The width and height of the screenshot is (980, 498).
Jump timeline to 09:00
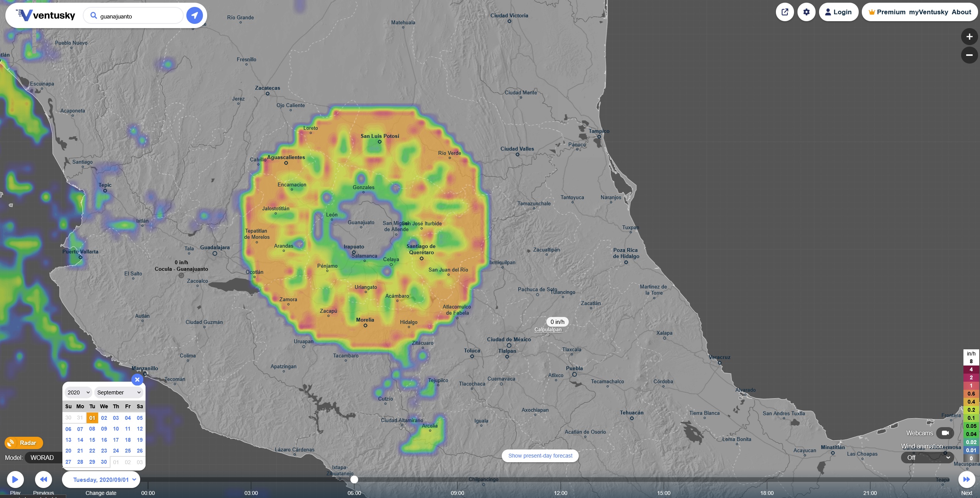[457, 493]
